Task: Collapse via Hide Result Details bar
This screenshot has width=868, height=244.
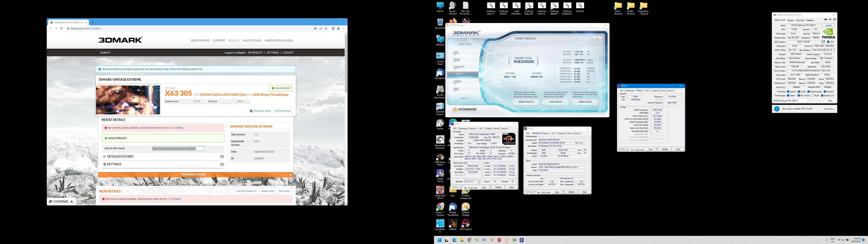Action: point(196,175)
